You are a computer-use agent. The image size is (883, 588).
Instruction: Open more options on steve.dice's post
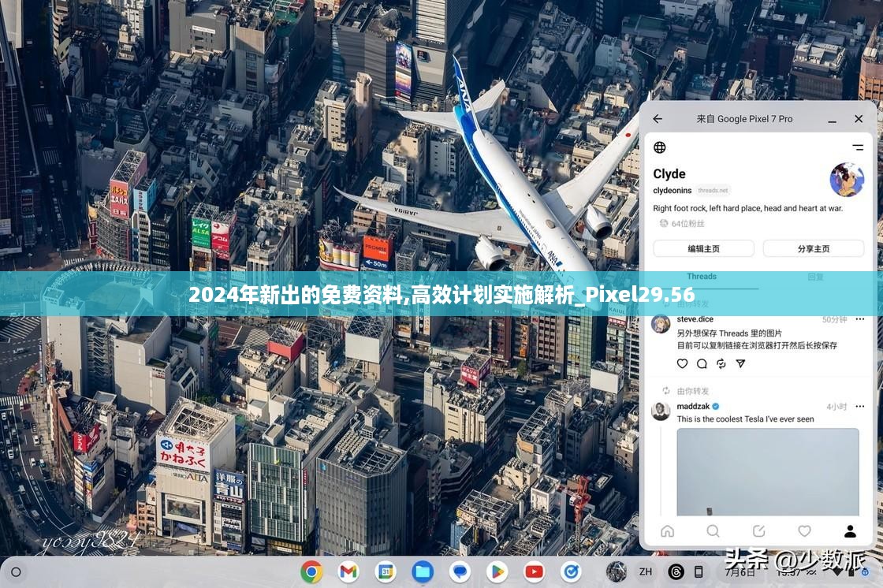[x=859, y=319]
